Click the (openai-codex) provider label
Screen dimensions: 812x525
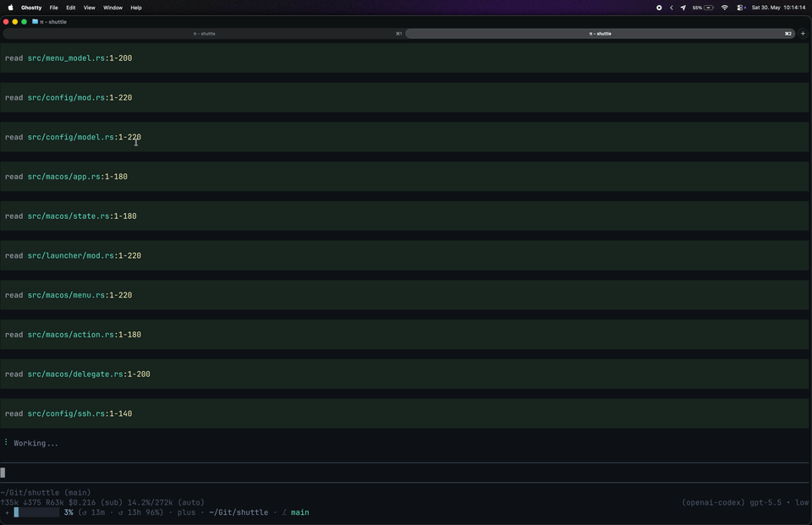tap(713, 502)
